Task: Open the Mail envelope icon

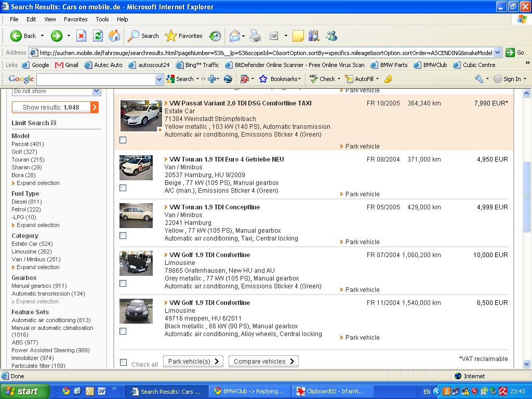Action: point(235,36)
